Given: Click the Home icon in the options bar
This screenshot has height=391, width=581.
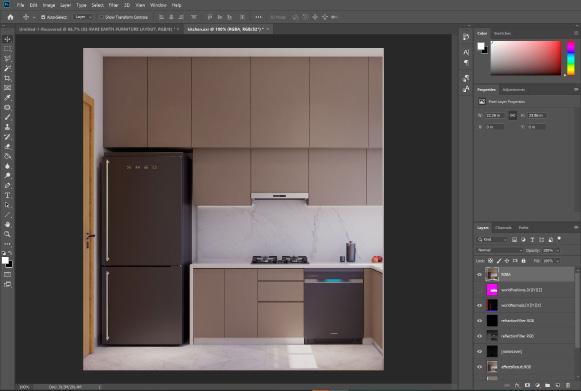Looking at the screenshot, I should (10, 17).
